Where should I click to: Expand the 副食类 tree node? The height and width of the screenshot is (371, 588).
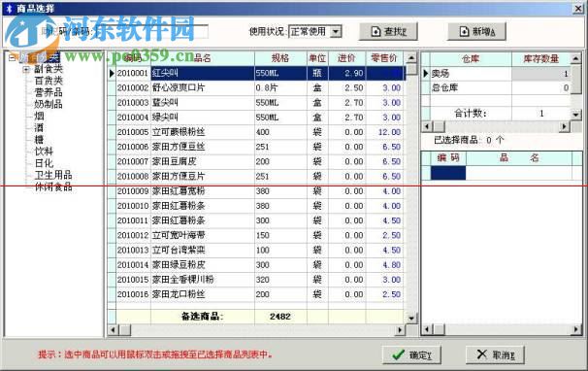coord(26,70)
